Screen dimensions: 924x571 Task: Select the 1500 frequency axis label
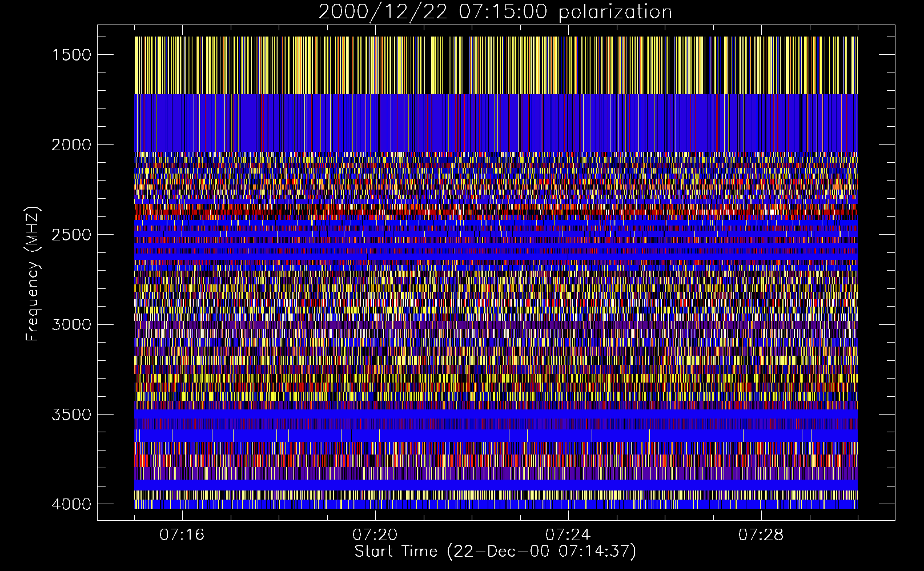71,55
